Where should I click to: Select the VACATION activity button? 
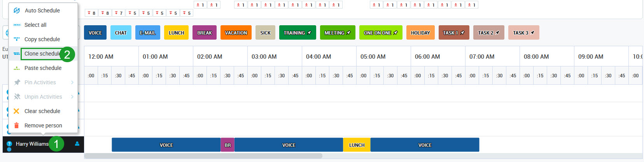pyautogui.click(x=236, y=33)
